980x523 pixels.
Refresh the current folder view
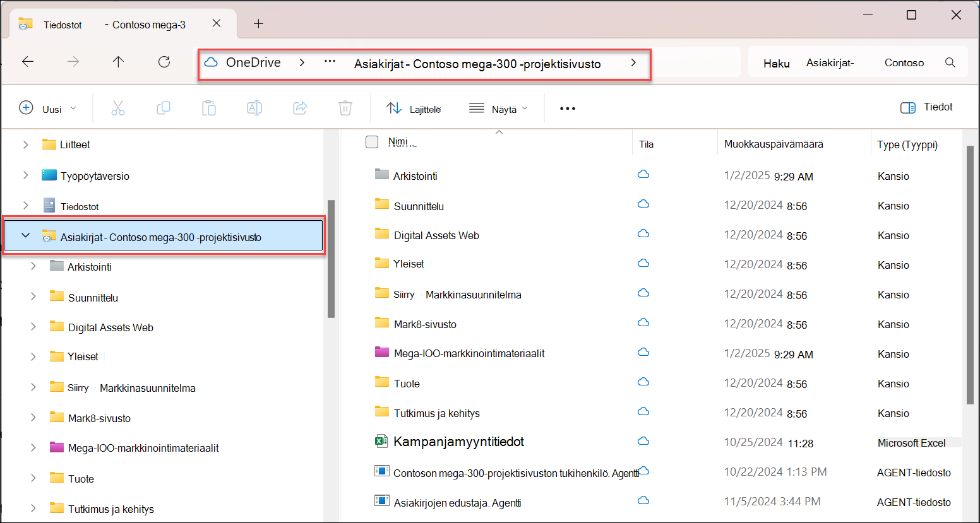click(x=164, y=62)
